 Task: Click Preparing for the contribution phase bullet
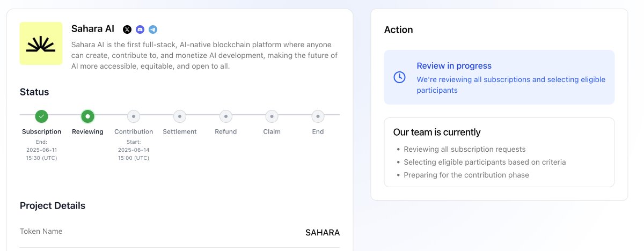[x=466, y=175]
